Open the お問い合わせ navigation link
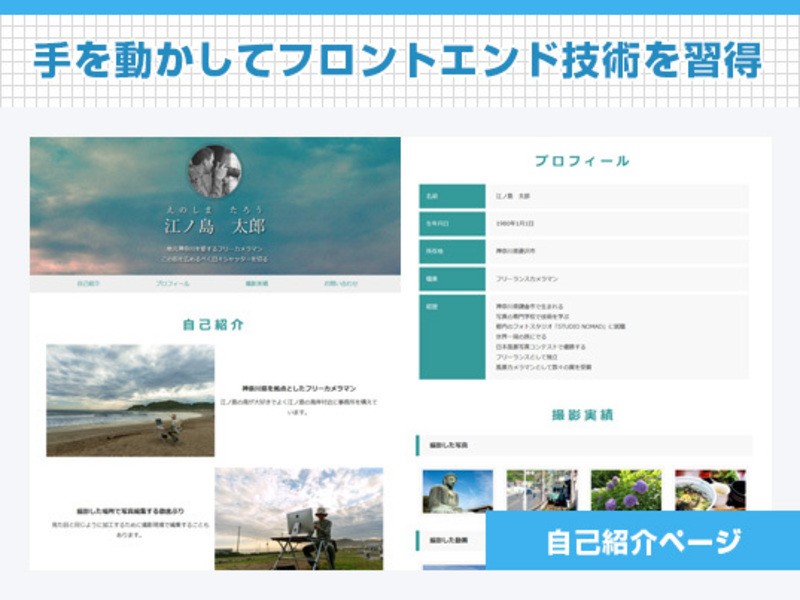 [x=340, y=284]
